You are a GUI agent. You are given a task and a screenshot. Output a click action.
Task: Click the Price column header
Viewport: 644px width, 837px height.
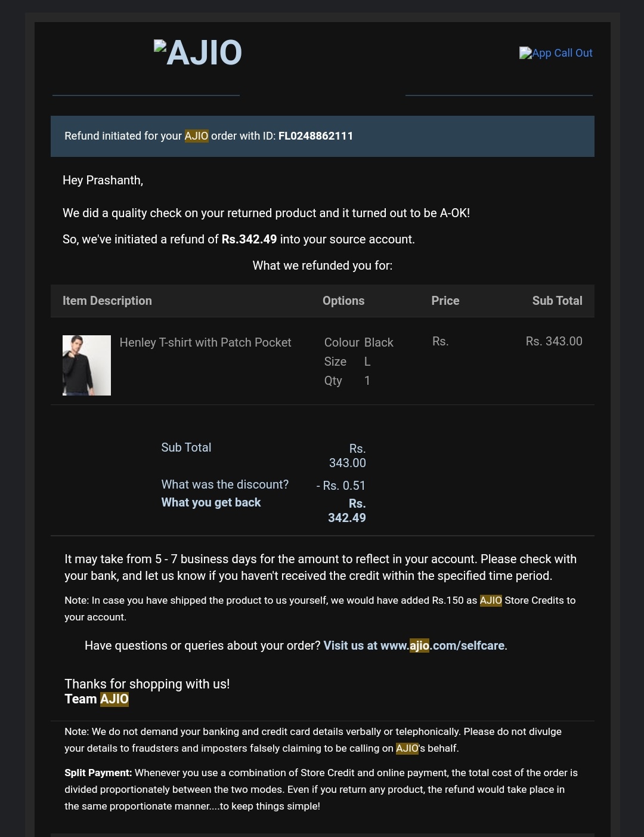(445, 301)
